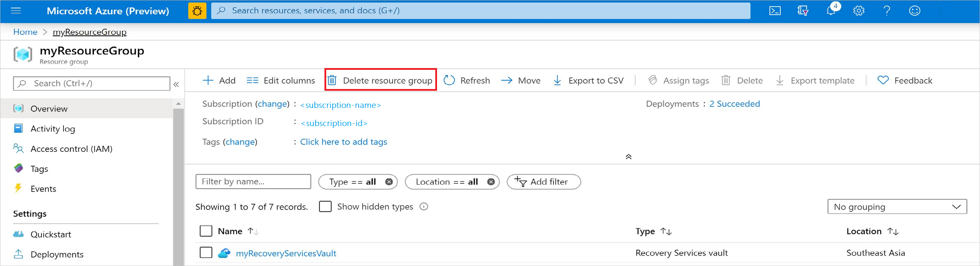980x266 pixels.
Task: Check the select-all Name header checkbox
Action: [206, 231]
